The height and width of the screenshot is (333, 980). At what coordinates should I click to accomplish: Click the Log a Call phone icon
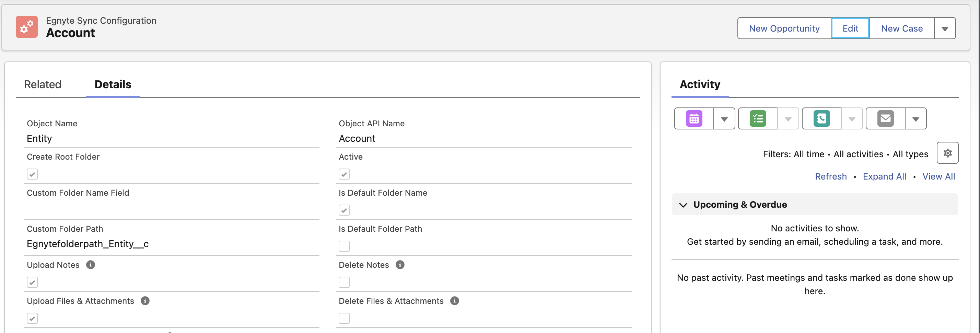point(822,119)
